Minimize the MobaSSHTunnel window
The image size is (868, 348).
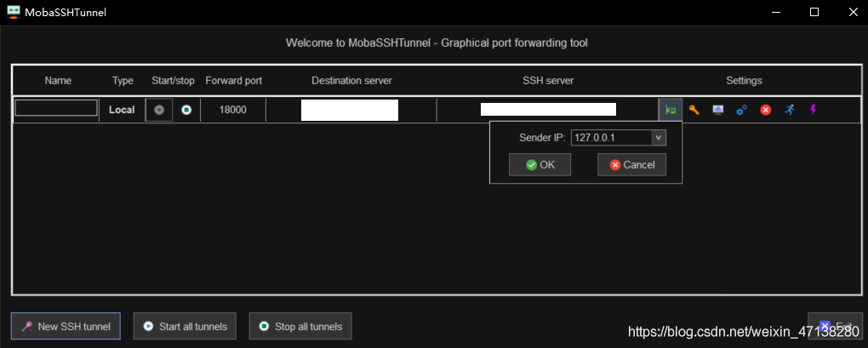pos(775,12)
